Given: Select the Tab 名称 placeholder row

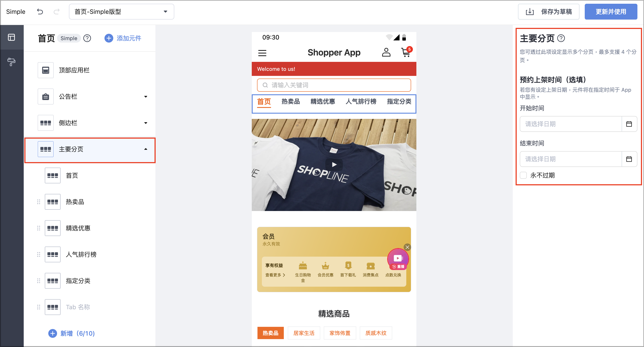Looking at the screenshot, I should [90, 307].
